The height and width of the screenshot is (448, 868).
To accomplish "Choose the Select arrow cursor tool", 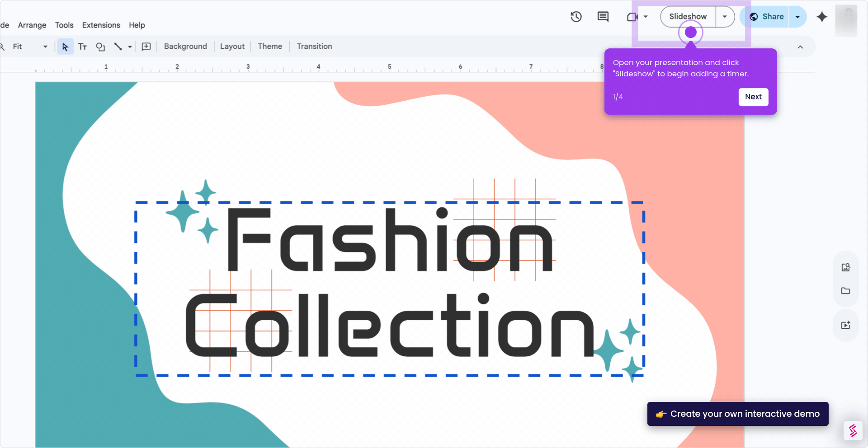I will click(65, 47).
